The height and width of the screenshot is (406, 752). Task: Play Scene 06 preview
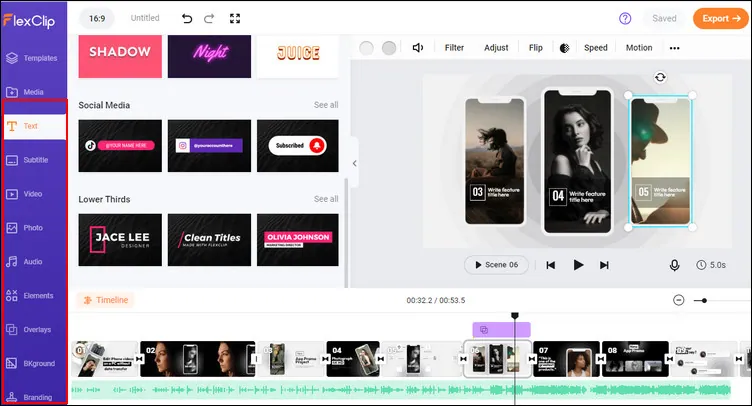coord(496,265)
